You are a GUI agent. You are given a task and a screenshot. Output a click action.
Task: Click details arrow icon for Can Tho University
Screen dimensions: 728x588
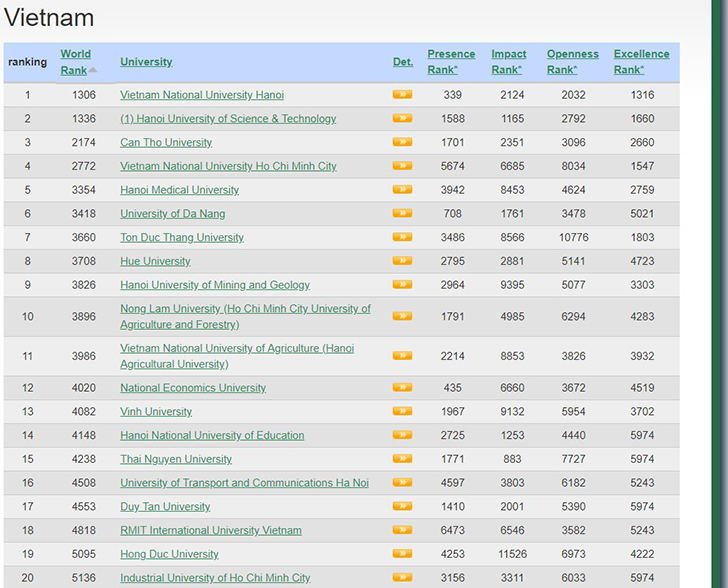pyautogui.click(x=402, y=143)
